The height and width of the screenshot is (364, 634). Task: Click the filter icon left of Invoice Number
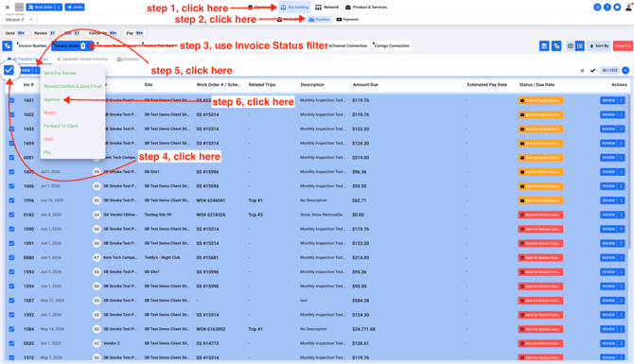click(8, 46)
